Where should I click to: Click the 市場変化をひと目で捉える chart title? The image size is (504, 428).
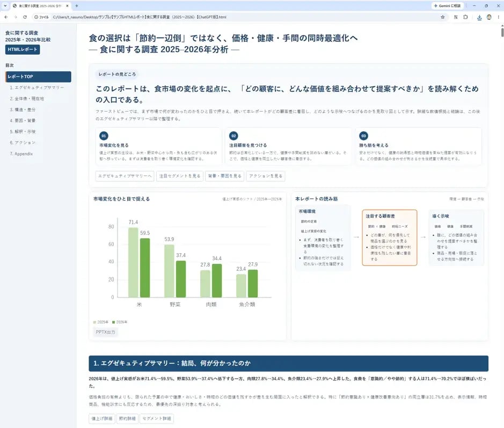121,199
